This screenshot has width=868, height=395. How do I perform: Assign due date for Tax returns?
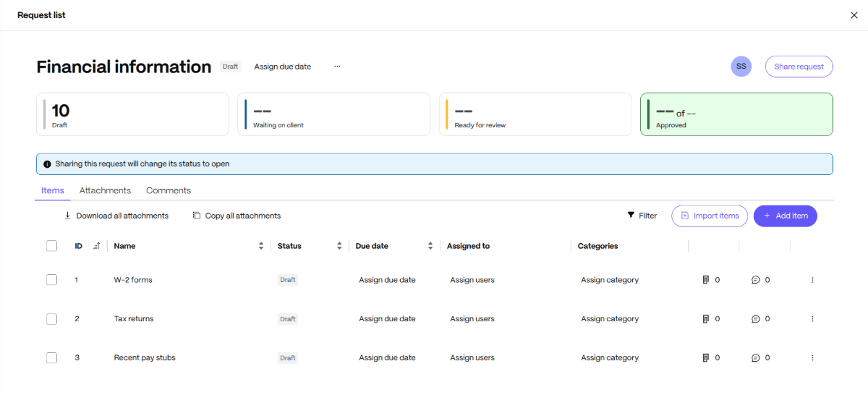[387, 319]
